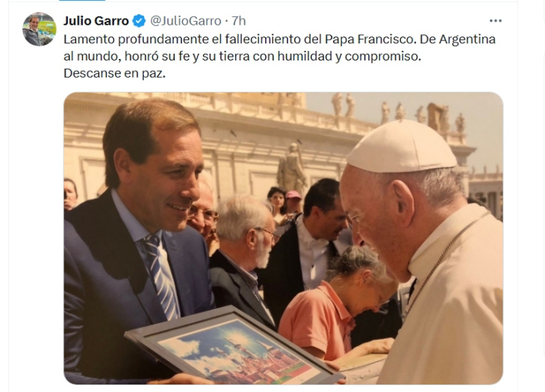Click the white skullcap in the tweet photo

[x=402, y=146]
